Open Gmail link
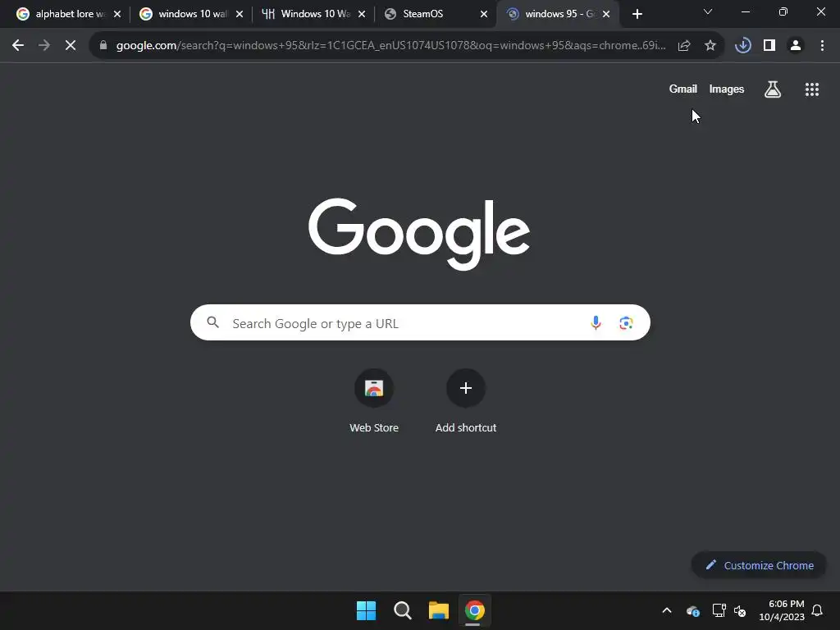The image size is (840, 630). coord(683,89)
